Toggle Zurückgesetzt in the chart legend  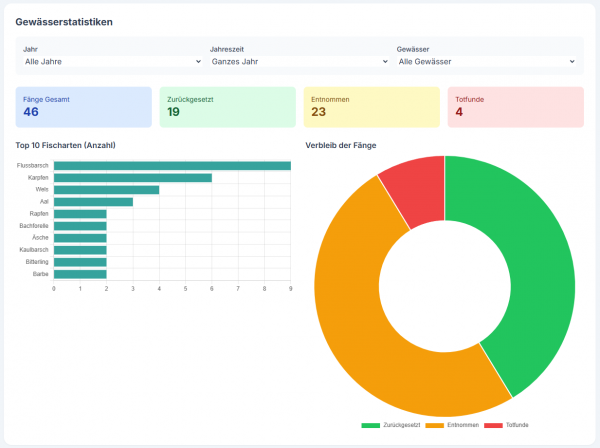click(390, 426)
